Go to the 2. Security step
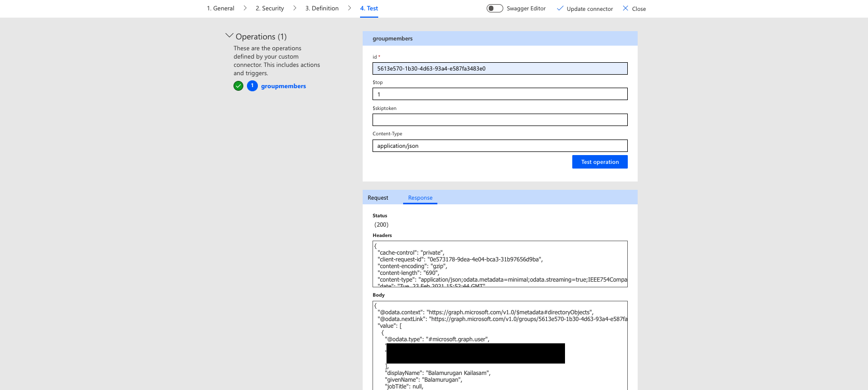The height and width of the screenshot is (390, 868). point(270,8)
